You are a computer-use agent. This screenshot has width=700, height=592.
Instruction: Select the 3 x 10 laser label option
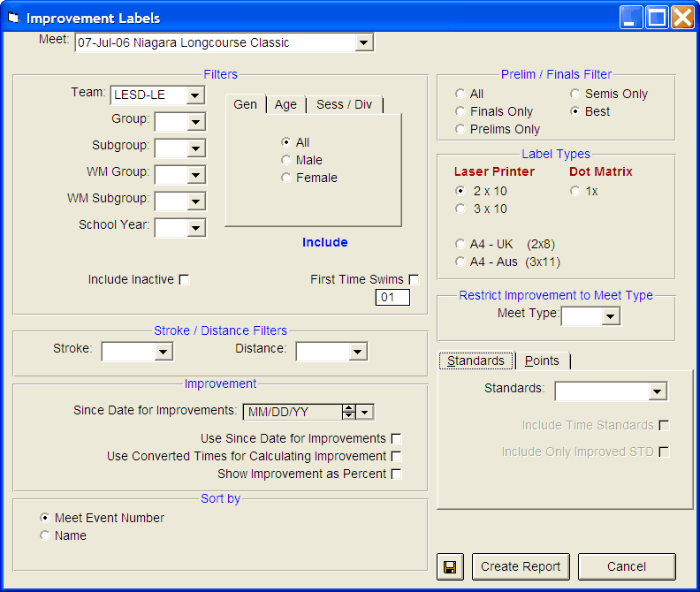pos(460,209)
